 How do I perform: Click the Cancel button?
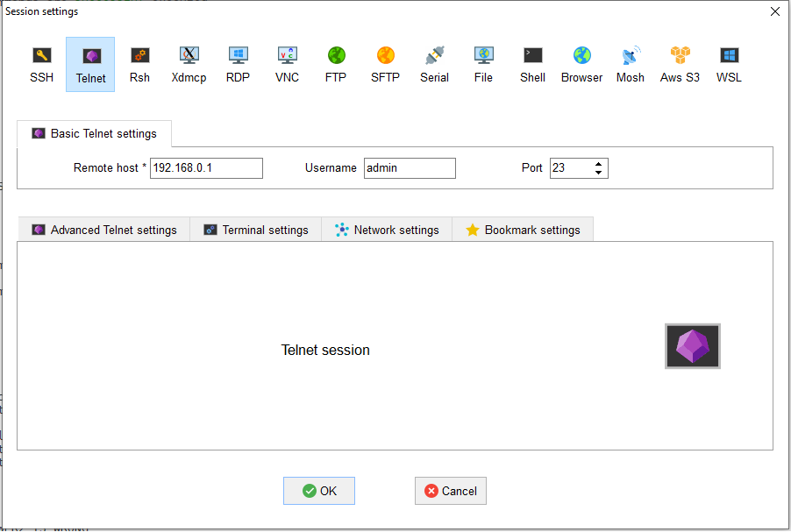(450, 491)
